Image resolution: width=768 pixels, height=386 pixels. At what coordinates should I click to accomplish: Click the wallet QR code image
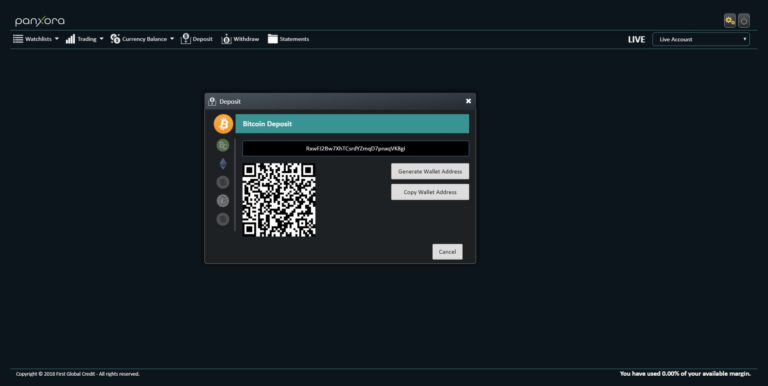[x=279, y=200]
